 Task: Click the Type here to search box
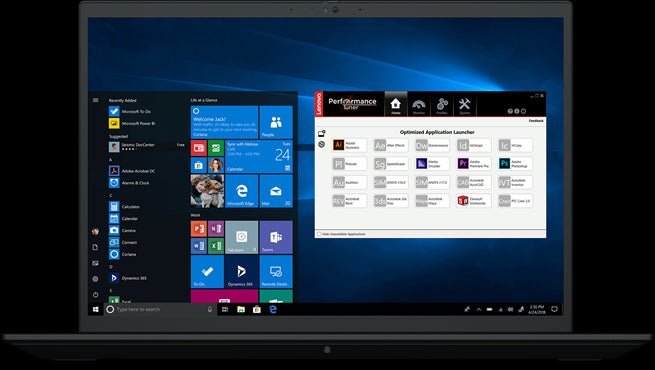click(161, 309)
